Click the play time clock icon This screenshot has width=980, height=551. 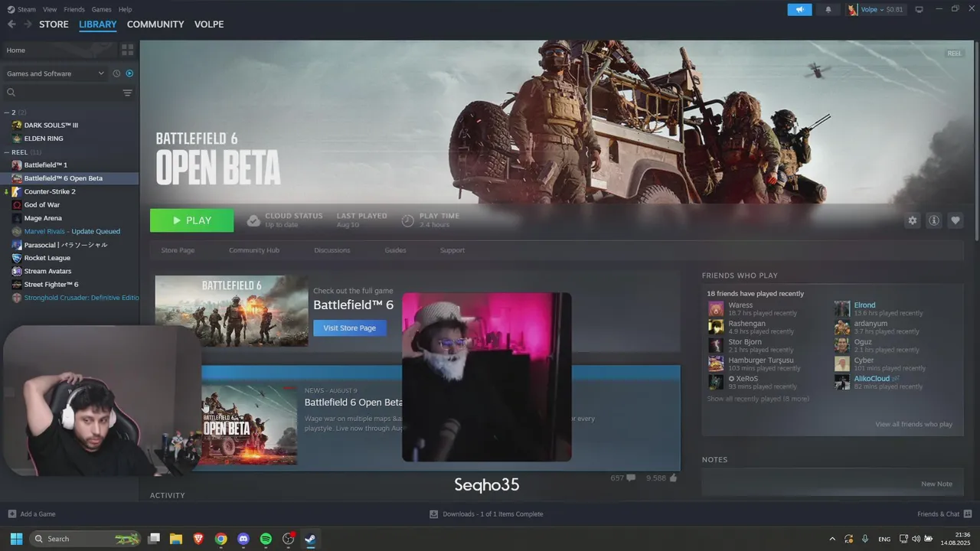408,220
